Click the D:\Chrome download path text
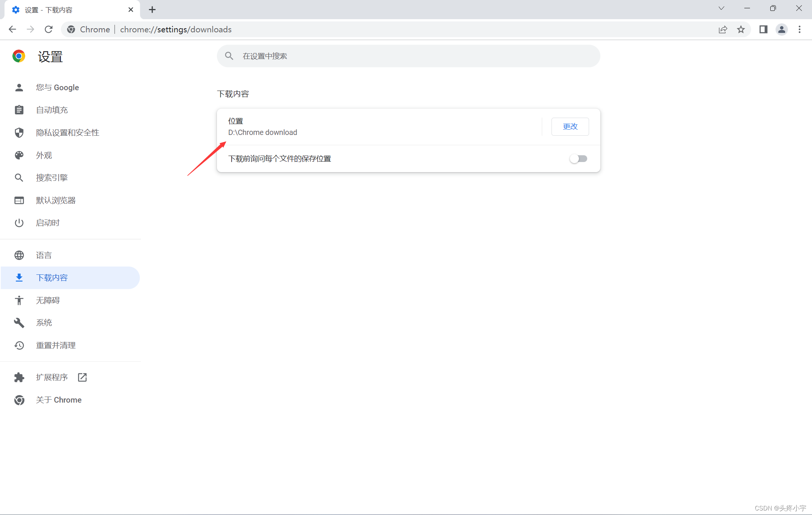This screenshot has height=515, width=812. pos(262,132)
